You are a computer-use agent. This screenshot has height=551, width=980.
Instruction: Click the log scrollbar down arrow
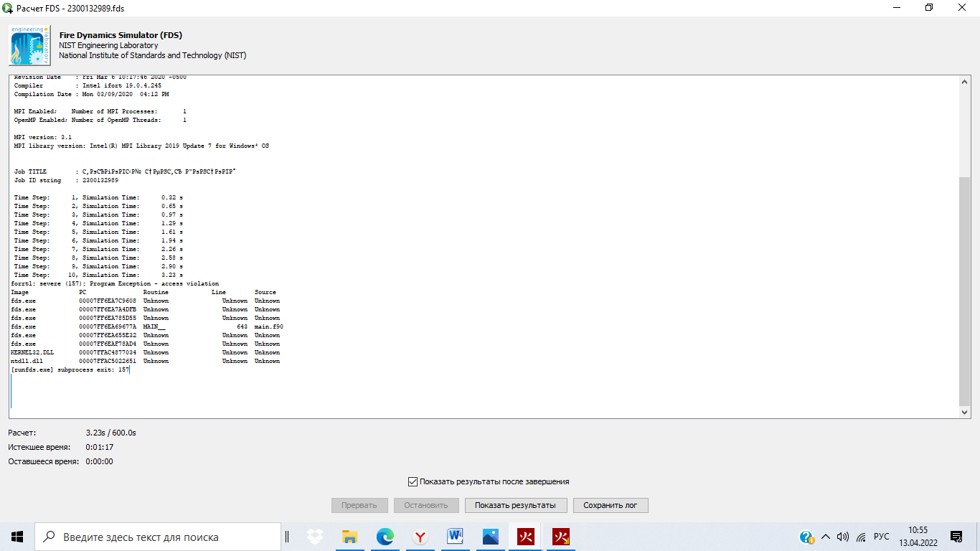tap(965, 412)
